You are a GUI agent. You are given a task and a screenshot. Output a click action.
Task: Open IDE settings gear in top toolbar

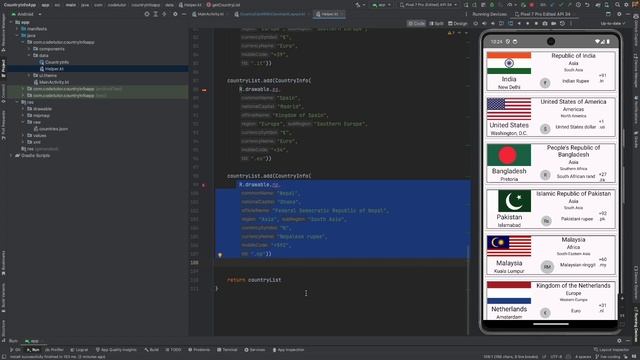(x=626, y=5)
